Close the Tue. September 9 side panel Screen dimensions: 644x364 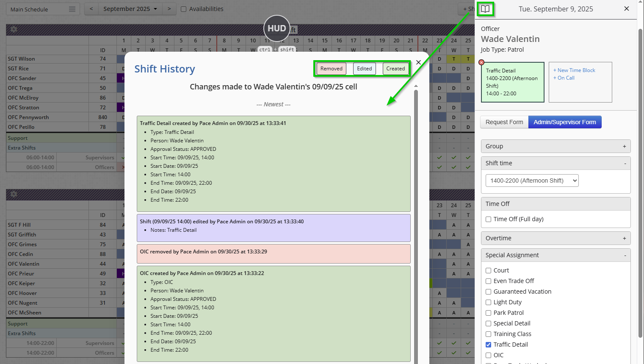pyautogui.click(x=627, y=9)
